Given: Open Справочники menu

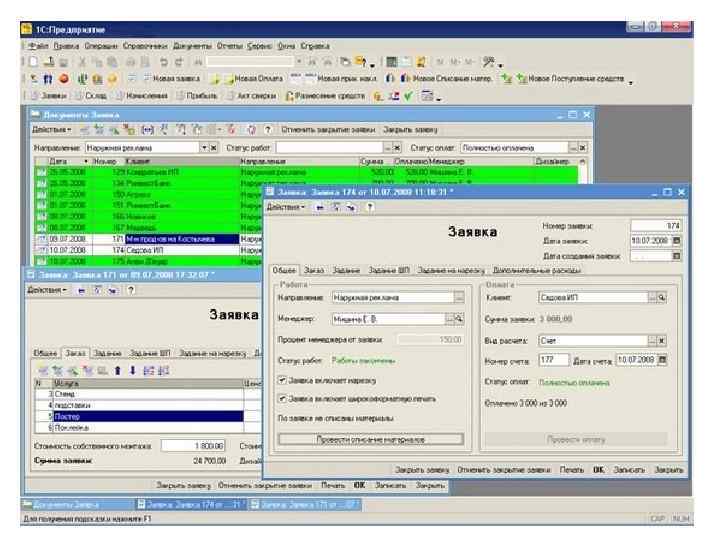Looking at the screenshot, I should [145, 46].
